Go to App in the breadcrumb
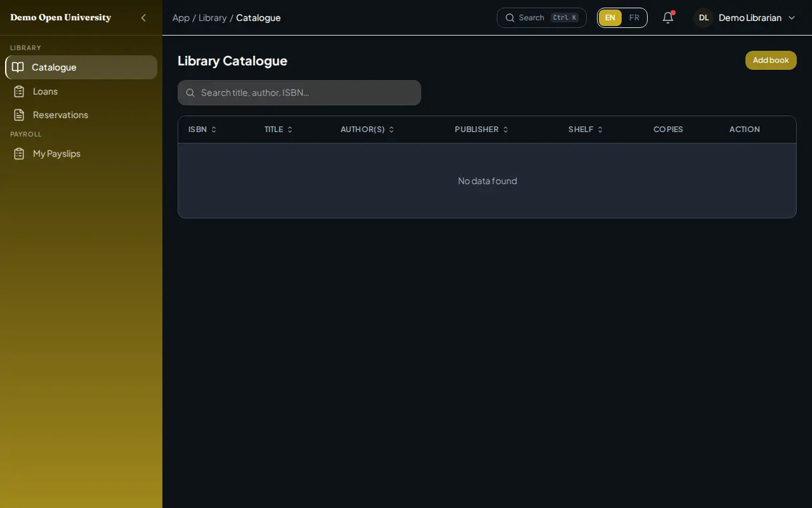This screenshot has height=508, width=812. 181,18
